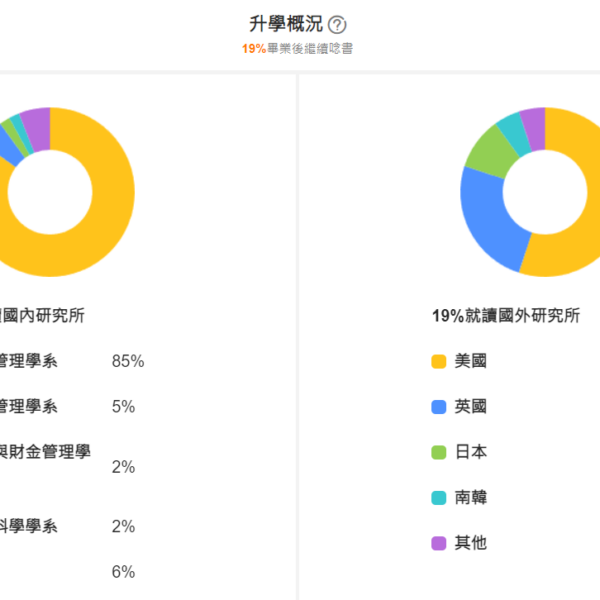Click the purple segment of the left donut chart

tap(37, 127)
